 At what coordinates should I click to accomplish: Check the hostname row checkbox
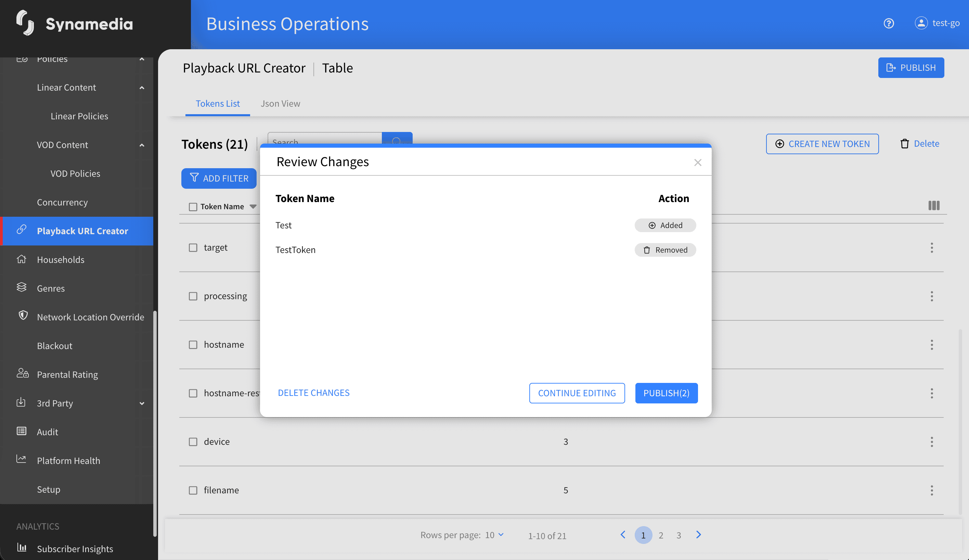[193, 345]
